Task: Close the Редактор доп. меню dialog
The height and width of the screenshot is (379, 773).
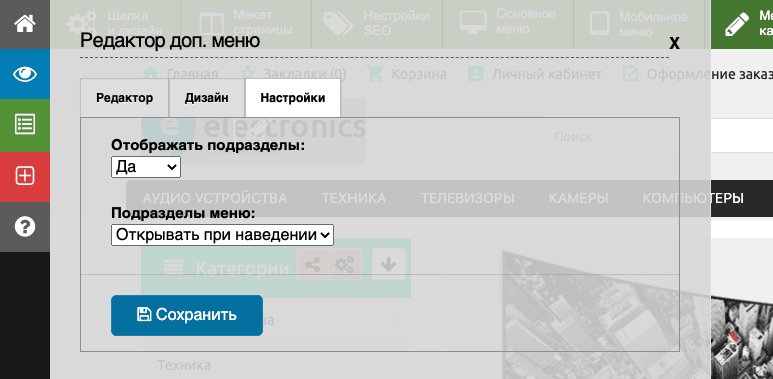Action: pos(674,43)
